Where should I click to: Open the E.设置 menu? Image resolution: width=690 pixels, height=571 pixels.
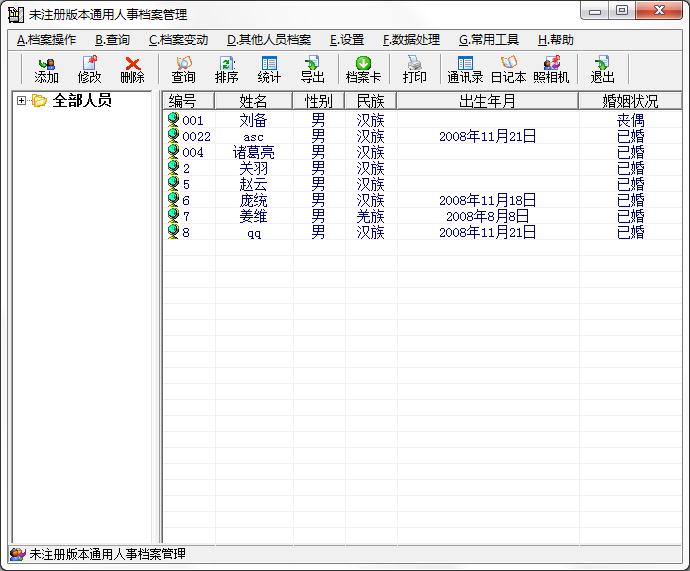point(347,40)
